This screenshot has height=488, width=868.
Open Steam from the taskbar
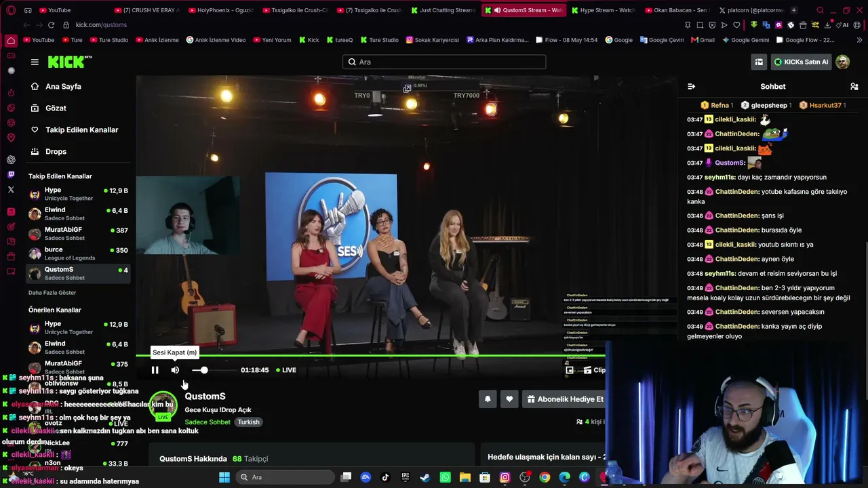coord(425,477)
